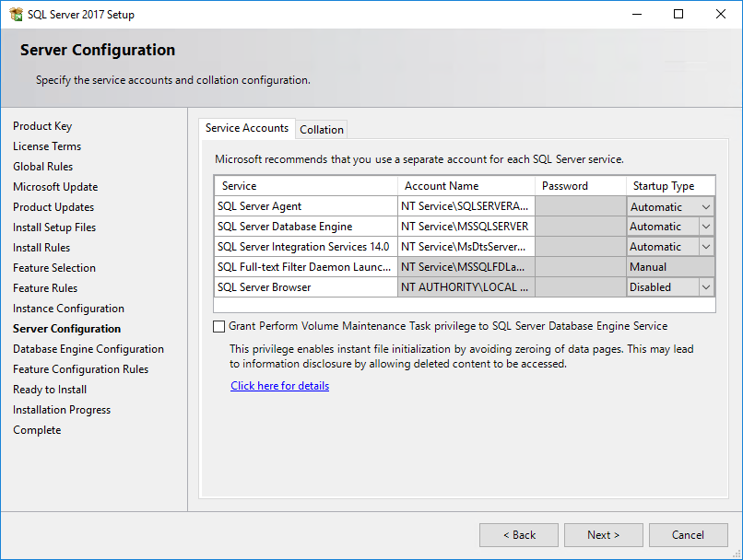This screenshot has height=560, width=743.
Task: Click Global Rules step in sidebar
Action: (x=42, y=167)
